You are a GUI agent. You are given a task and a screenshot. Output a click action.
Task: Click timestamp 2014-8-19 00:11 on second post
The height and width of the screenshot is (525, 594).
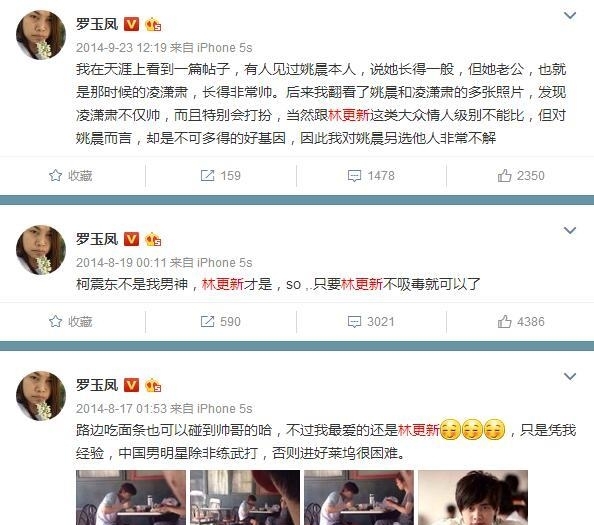[121, 262]
